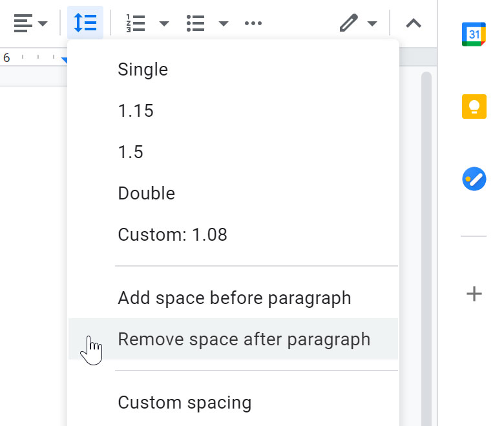
Task: Hide the menus with the chevron
Action: [x=414, y=23]
